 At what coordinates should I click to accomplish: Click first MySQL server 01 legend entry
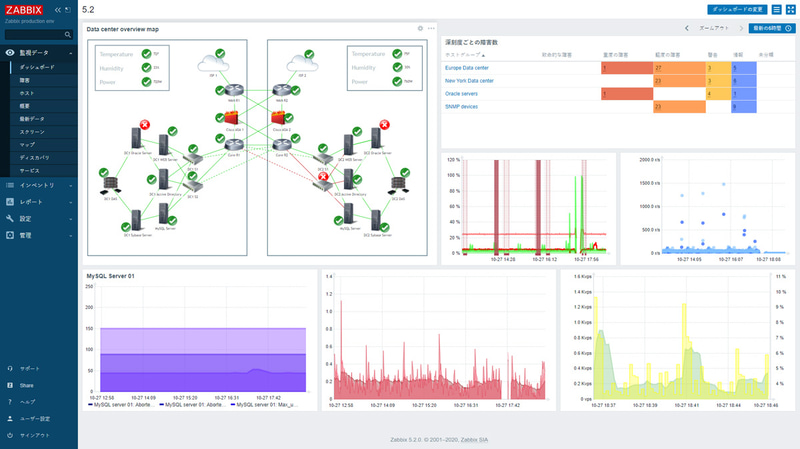click(120, 405)
